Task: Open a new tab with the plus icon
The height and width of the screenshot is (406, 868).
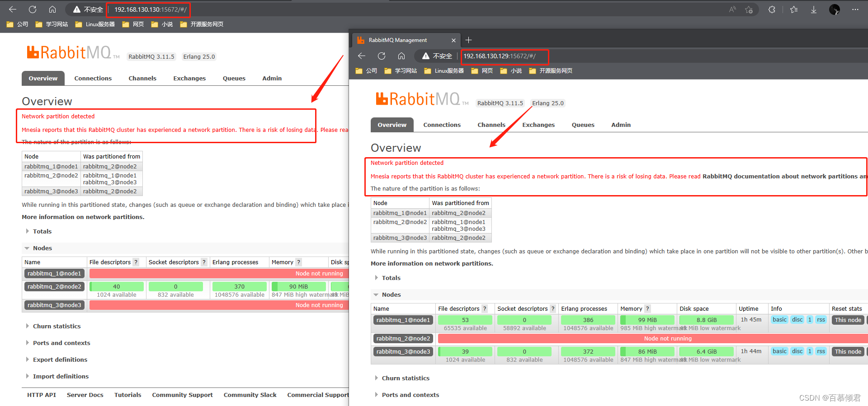Action: tap(469, 40)
